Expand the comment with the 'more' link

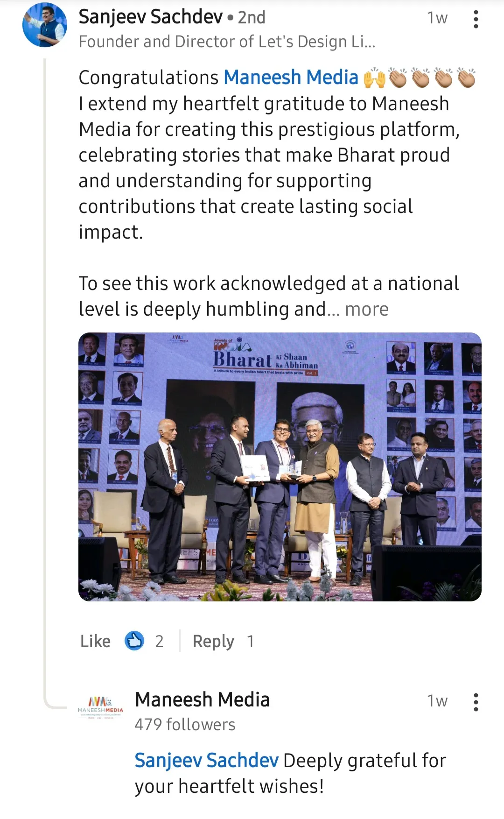point(366,310)
